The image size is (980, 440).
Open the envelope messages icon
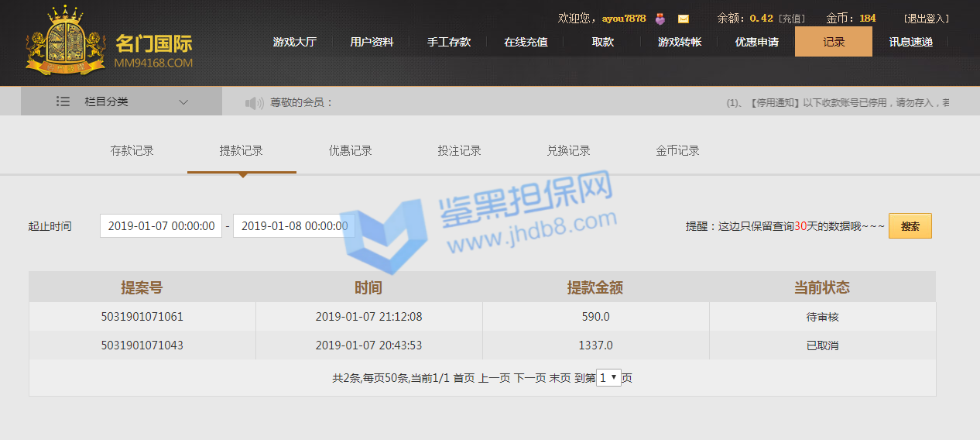pyautogui.click(x=684, y=19)
